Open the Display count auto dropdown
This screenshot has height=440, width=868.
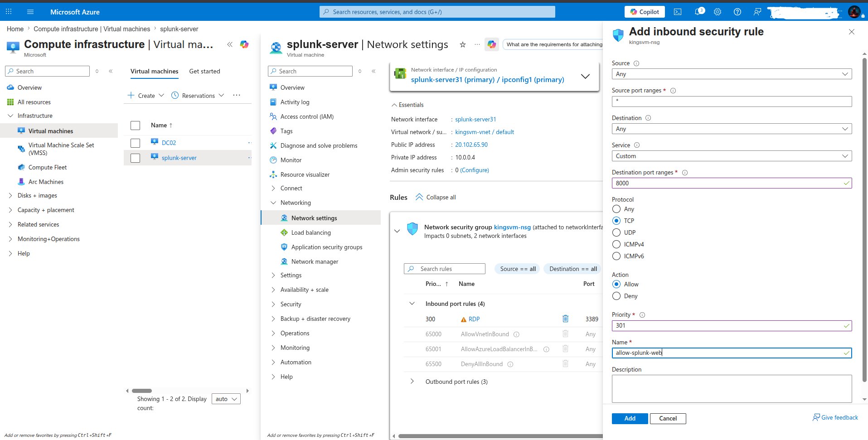coord(226,399)
